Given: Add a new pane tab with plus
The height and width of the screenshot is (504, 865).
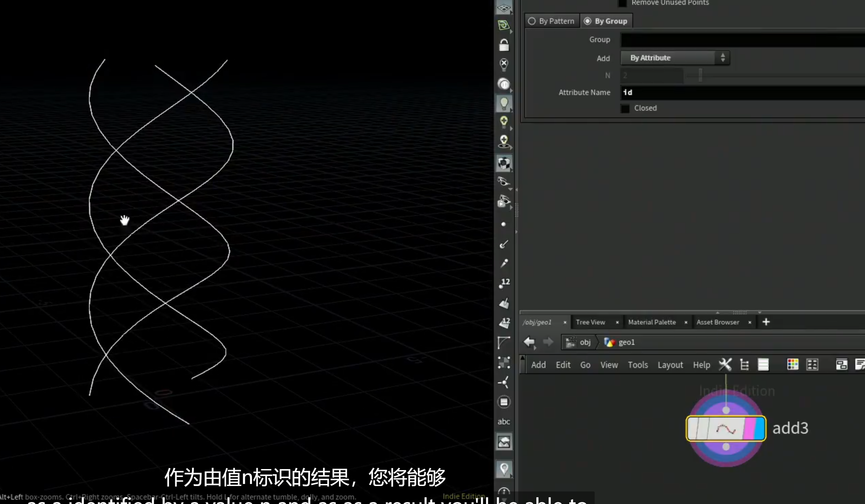Looking at the screenshot, I should [766, 322].
